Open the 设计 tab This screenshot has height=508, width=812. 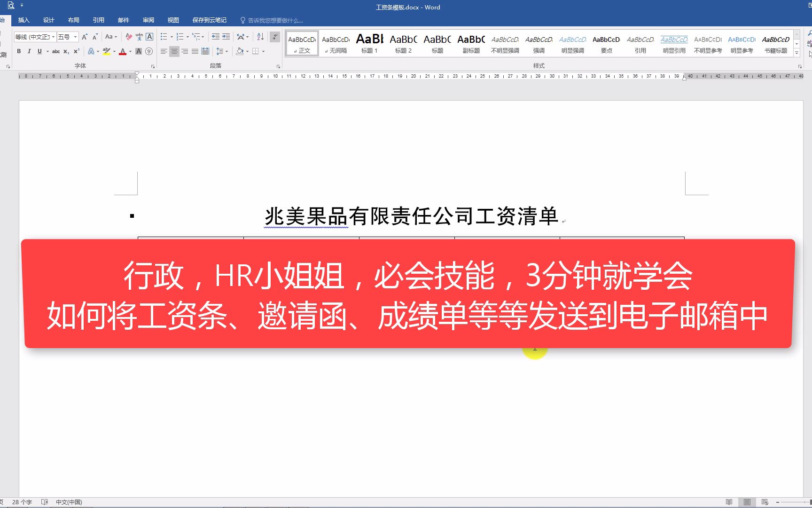[x=49, y=20]
